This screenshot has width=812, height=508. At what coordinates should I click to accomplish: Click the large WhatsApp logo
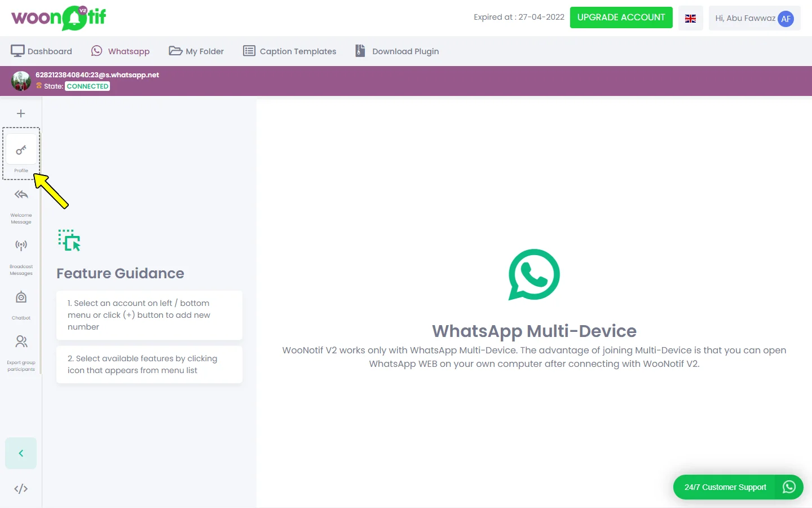533,275
